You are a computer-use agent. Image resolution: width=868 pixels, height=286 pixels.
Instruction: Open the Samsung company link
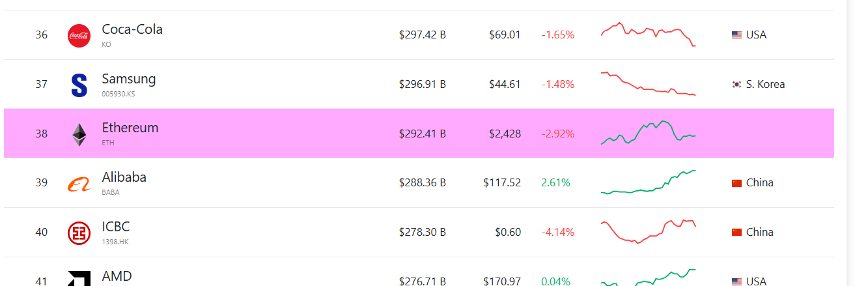129,79
